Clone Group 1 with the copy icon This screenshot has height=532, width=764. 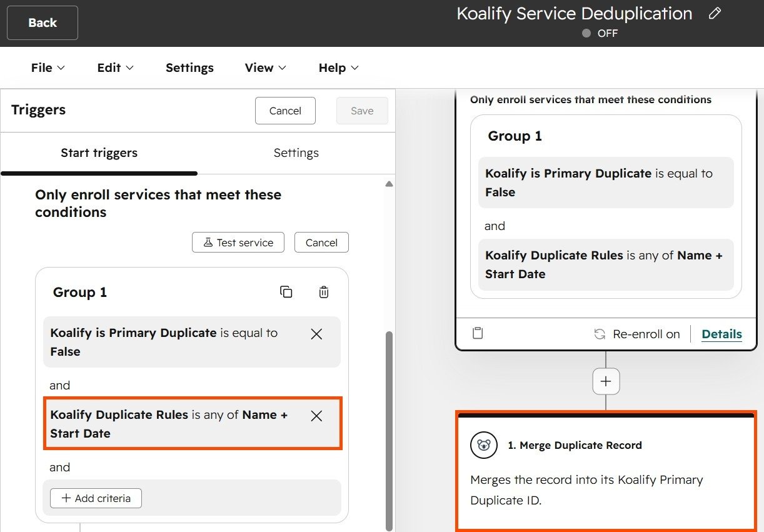286,292
